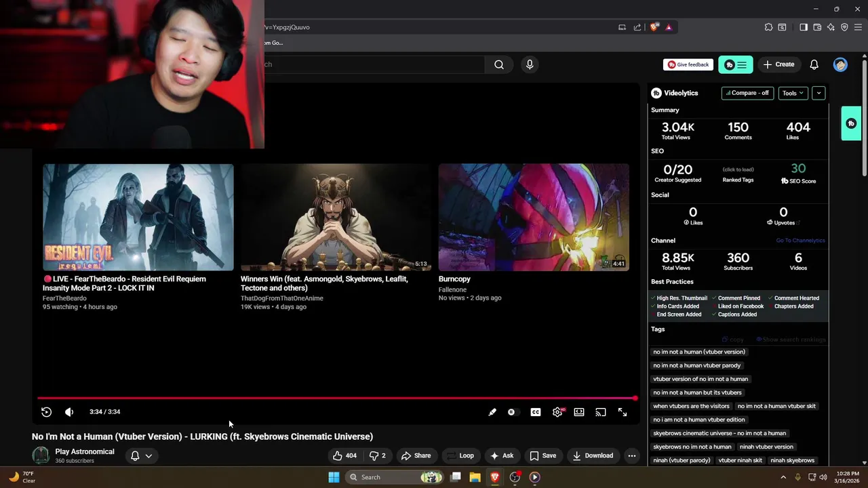Open the Videolytics Tools dropdown
Image resolution: width=868 pixels, height=488 pixels.
(793, 93)
